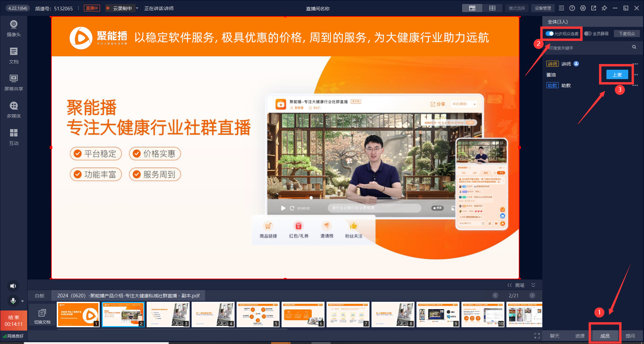Click the red 结束 end live button
644x344 pixels.
pyautogui.click(x=14, y=321)
